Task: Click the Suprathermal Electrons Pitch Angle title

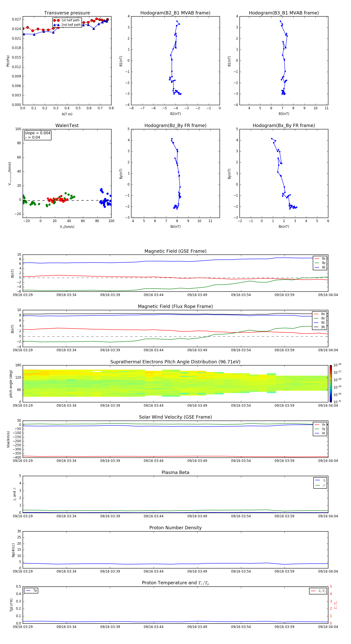Action: tap(175, 362)
